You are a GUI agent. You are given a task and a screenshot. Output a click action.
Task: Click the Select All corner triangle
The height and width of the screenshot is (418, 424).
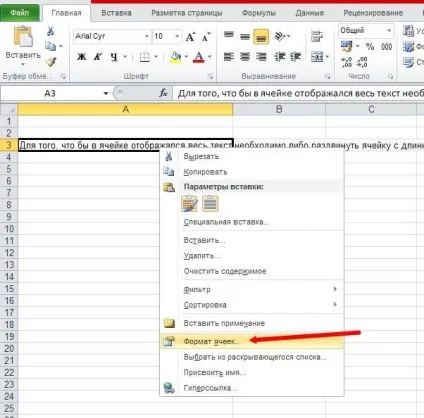[9, 109]
